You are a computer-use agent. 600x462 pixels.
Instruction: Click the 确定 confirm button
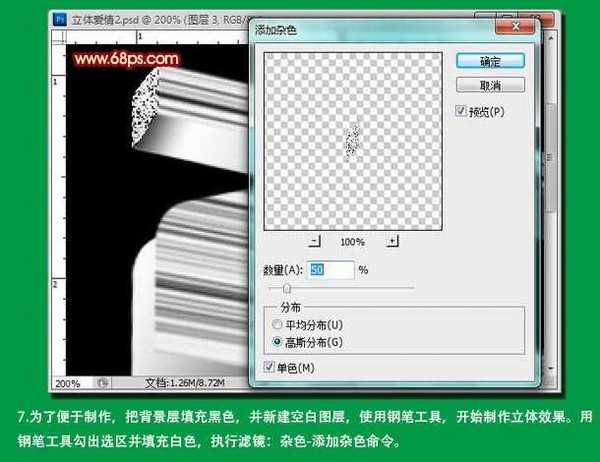(x=490, y=61)
